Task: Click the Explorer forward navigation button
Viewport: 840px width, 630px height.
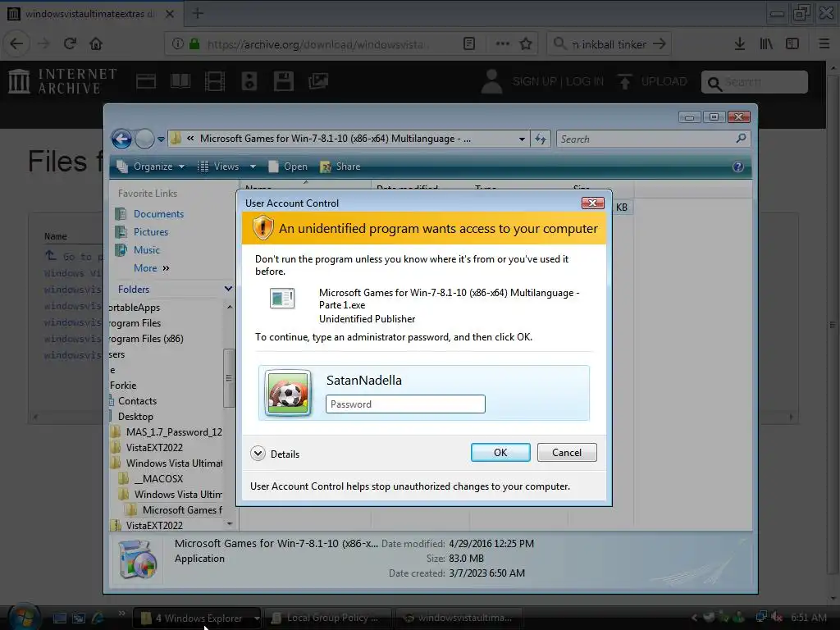Action: coord(144,139)
